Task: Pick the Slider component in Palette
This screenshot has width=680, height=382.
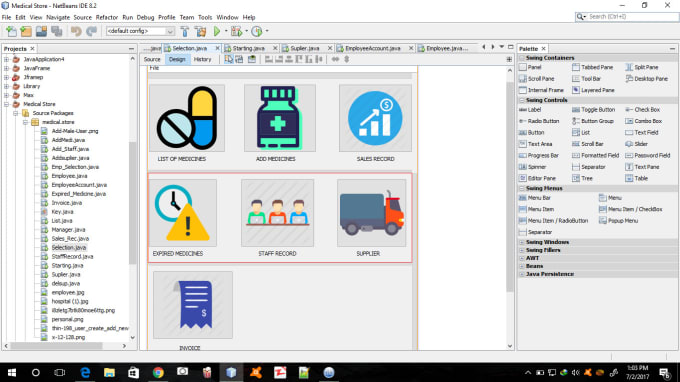Action: (637, 144)
